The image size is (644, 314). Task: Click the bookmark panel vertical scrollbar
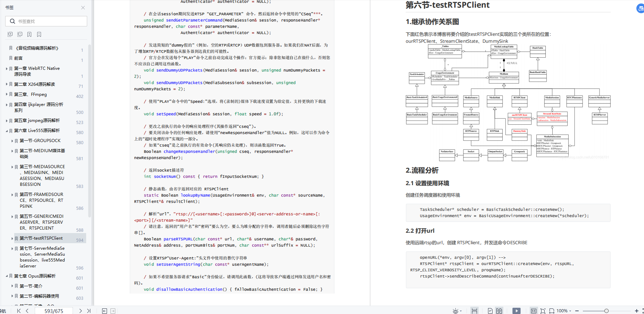[90, 130]
